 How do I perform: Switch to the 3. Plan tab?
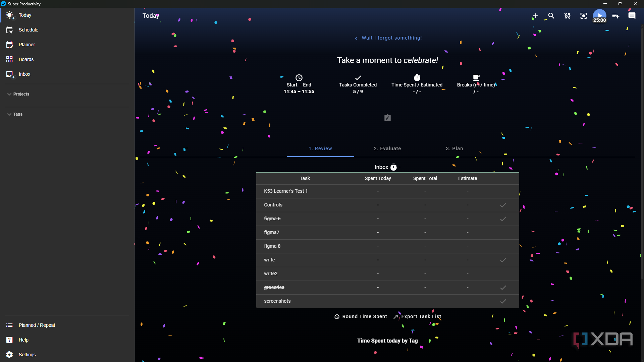[x=454, y=148]
